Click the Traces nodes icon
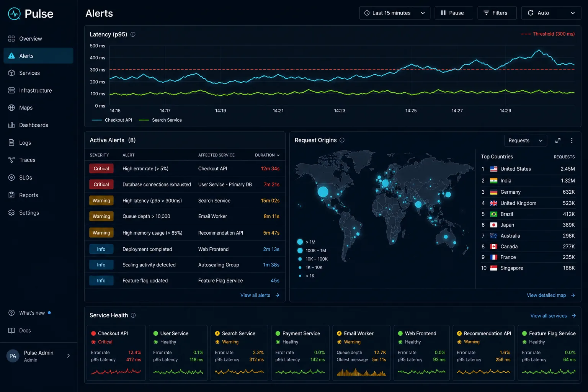This screenshot has height=392, width=588. 11,160
